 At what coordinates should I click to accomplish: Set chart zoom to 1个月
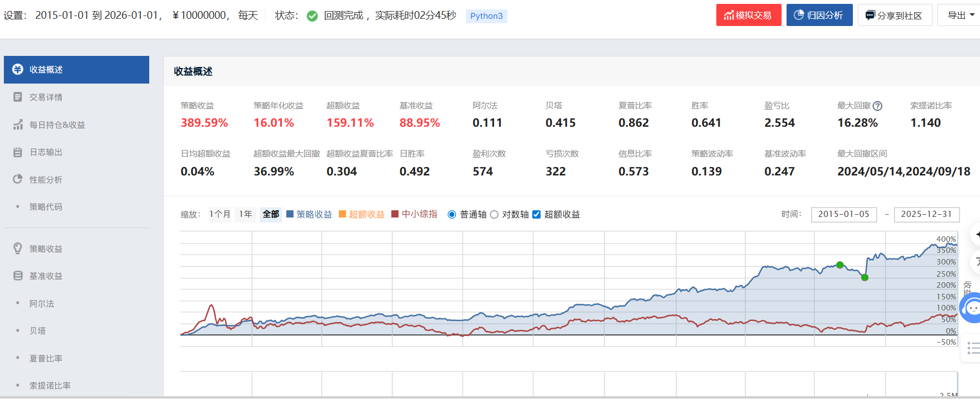pos(219,214)
